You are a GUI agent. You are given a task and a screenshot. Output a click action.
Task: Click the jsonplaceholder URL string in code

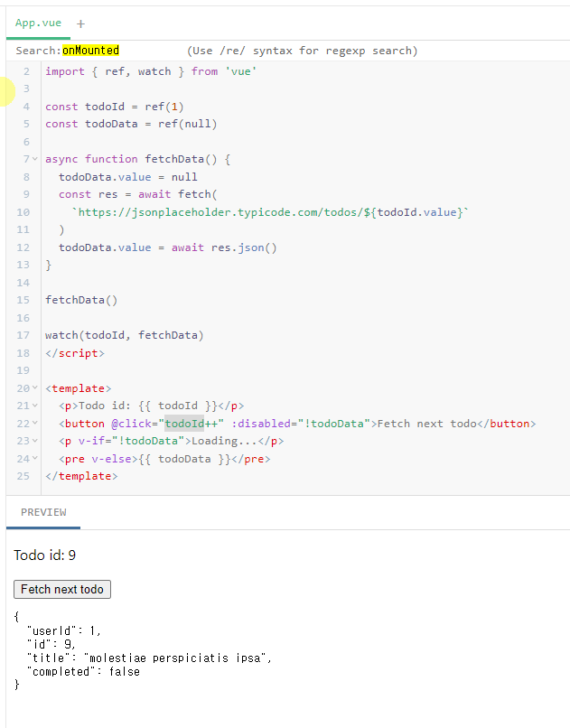pos(270,212)
